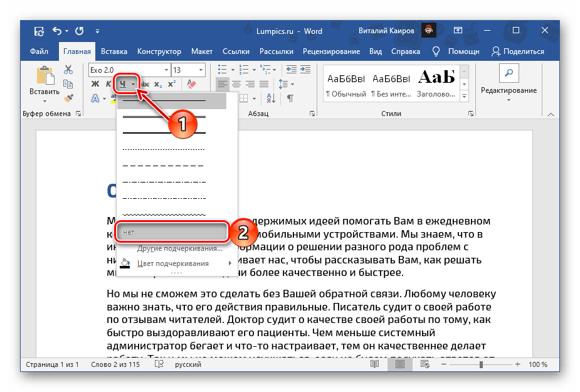
Task: Open русский language settings
Action: [188, 364]
